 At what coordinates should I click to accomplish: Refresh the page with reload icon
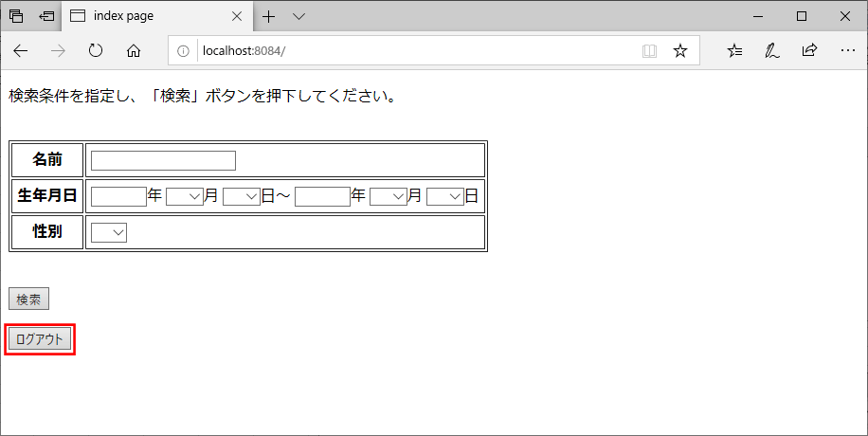pos(96,51)
